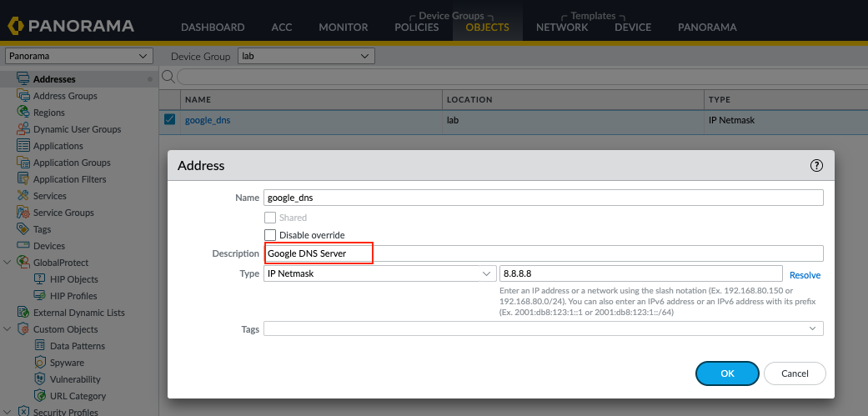Click the URL Category icon
868x416 pixels.
coord(40,395)
